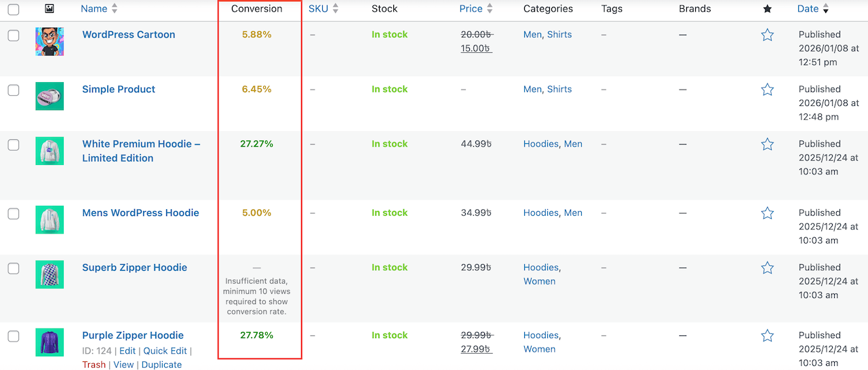Sort products by Date column

[813, 9]
